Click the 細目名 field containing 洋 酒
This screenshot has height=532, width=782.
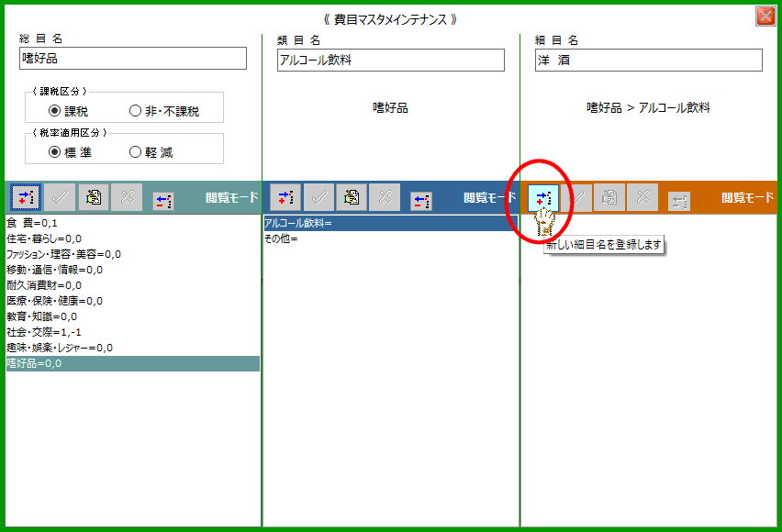pyautogui.click(x=649, y=60)
